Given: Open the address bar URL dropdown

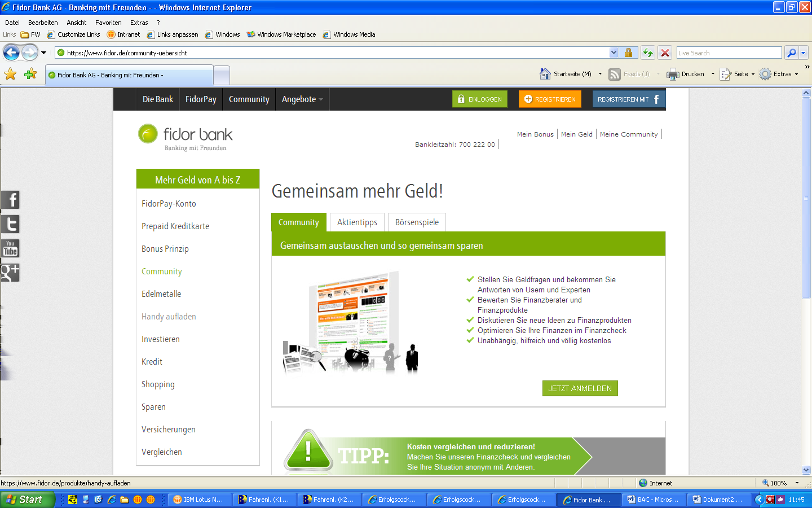Looking at the screenshot, I should pyautogui.click(x=614, y=52).
